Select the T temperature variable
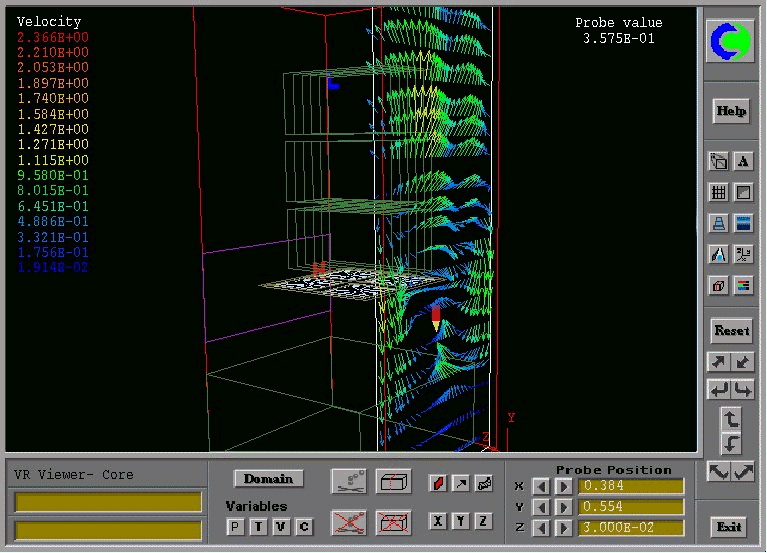767x553 pixels. pos(258,527)
